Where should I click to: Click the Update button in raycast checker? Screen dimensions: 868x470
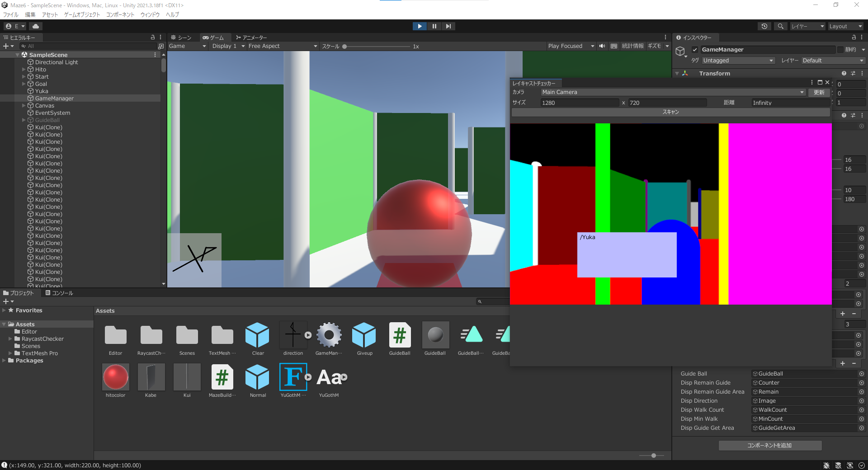tap(819, 92)
